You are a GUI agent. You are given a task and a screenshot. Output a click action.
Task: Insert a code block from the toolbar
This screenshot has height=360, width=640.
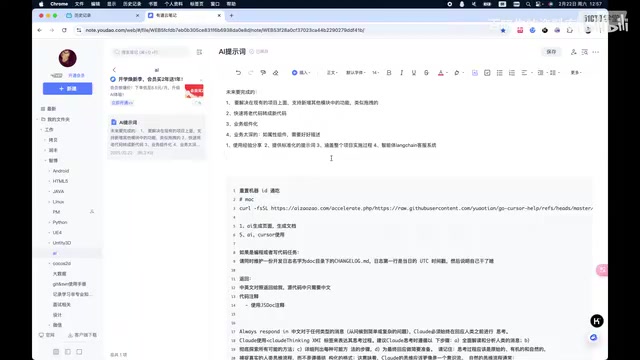(x=475, y=73)
